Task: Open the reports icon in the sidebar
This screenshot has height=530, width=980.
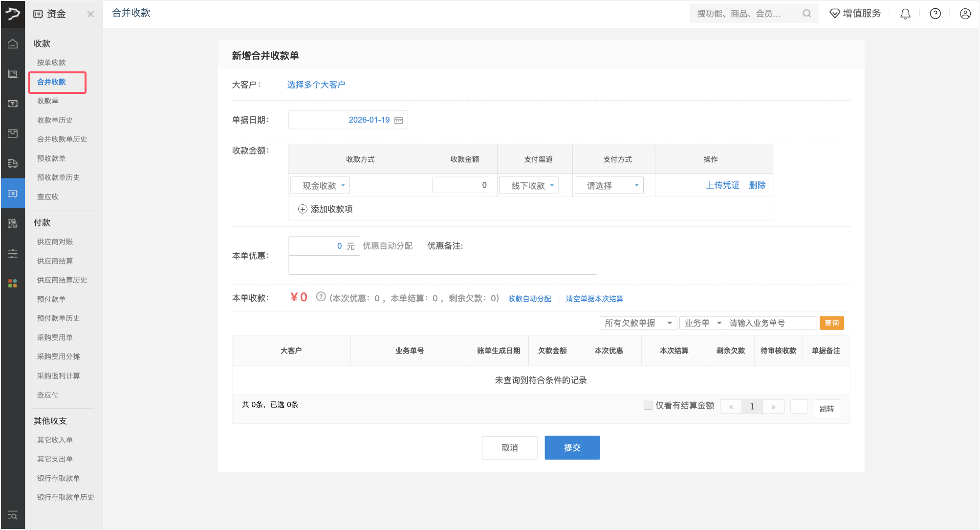Action: (13, 223)
